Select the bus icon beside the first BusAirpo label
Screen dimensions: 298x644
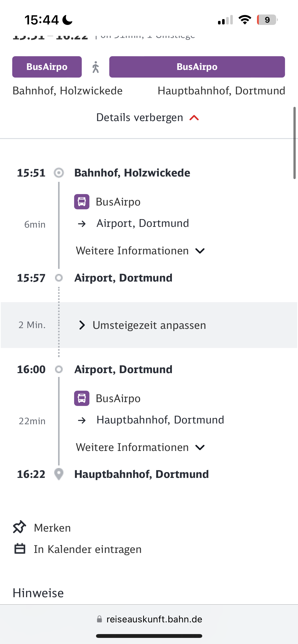(x=82, y=201)
